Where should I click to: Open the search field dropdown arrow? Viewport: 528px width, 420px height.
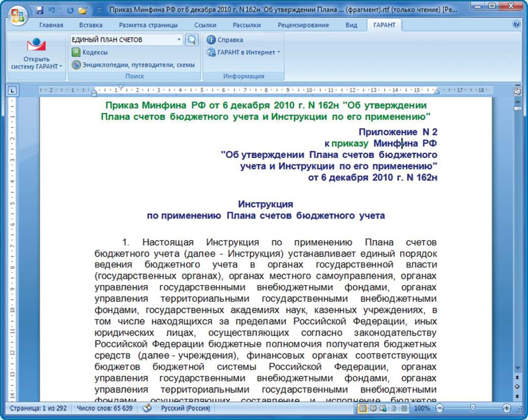coord(179,40)
